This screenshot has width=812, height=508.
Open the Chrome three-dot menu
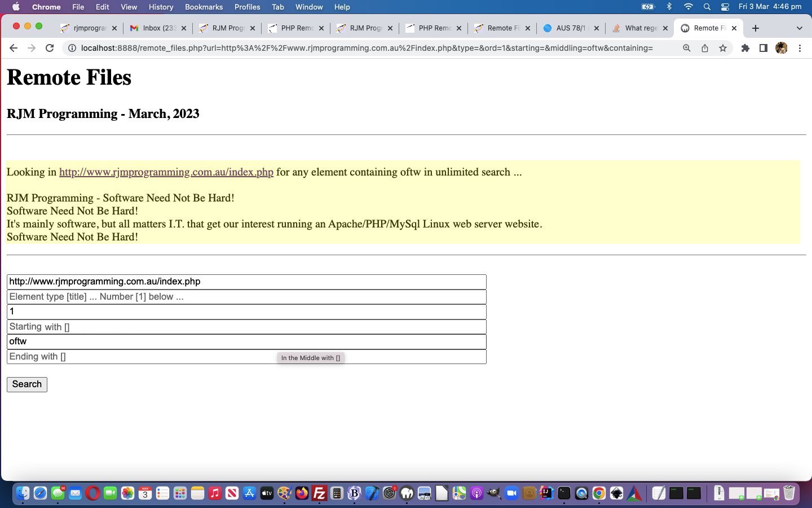[x=800, y=48]
